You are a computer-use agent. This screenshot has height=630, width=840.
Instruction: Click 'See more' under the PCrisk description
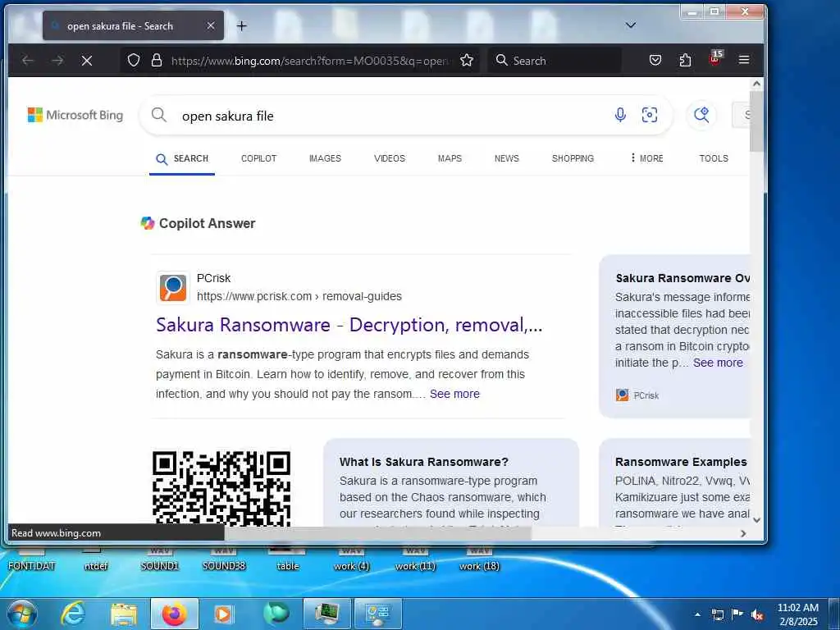click(x=454, y=394)
